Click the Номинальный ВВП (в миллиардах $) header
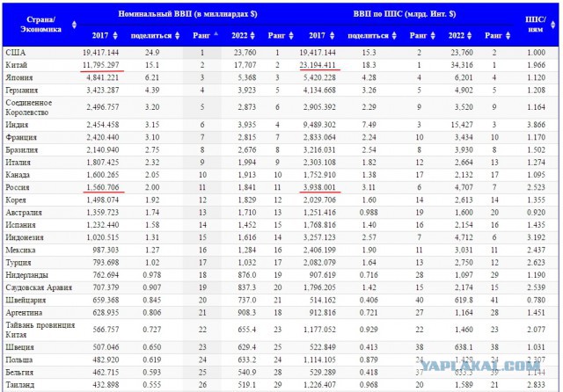The height and width of the screenshot is (392, 563). click(x=187, y=14)
